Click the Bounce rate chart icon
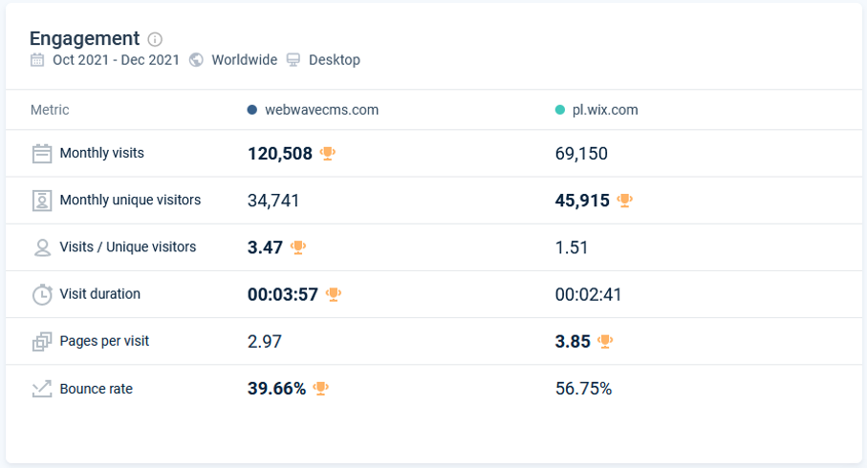Image resolution: width=868 pixels, height=468 pixels. [x=42, y=389]
